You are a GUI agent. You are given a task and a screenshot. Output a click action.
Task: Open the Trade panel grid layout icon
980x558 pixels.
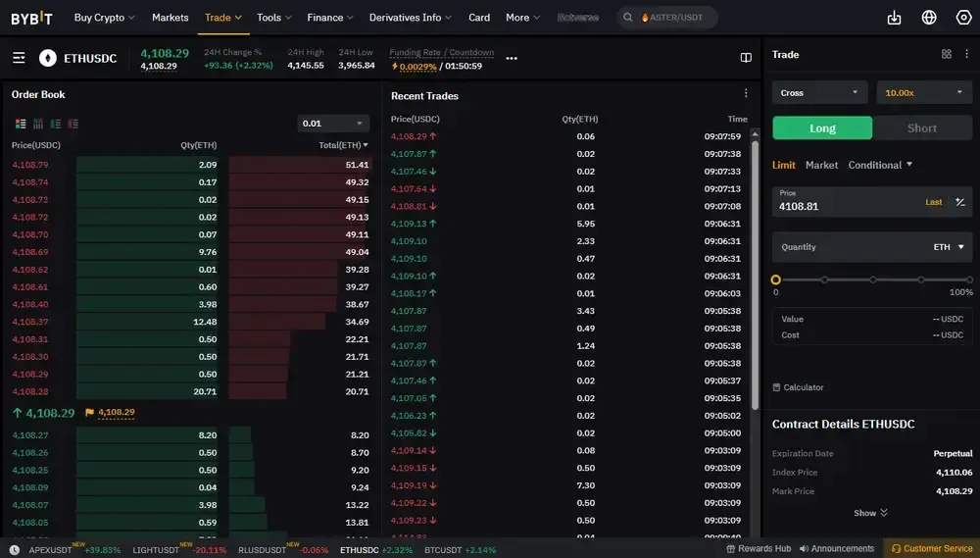point(947,54)
